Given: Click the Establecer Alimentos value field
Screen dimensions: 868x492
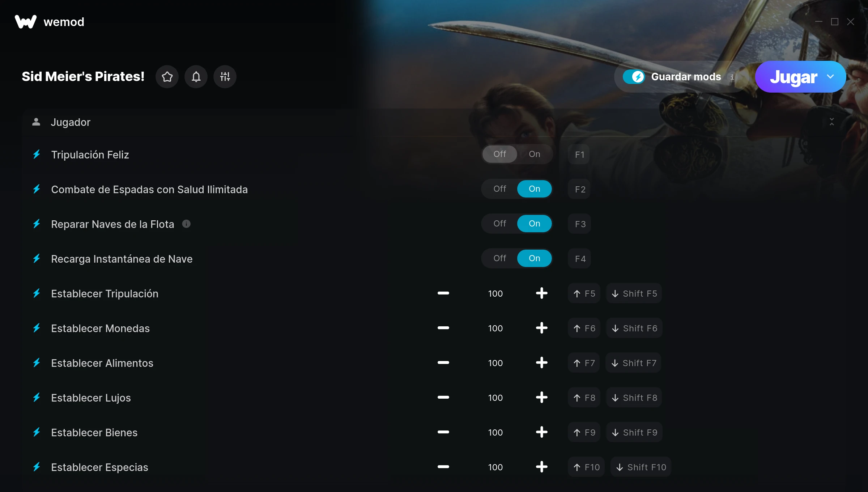Looking at the screenshot, I should pyautogui.click(x=495, y=363).
